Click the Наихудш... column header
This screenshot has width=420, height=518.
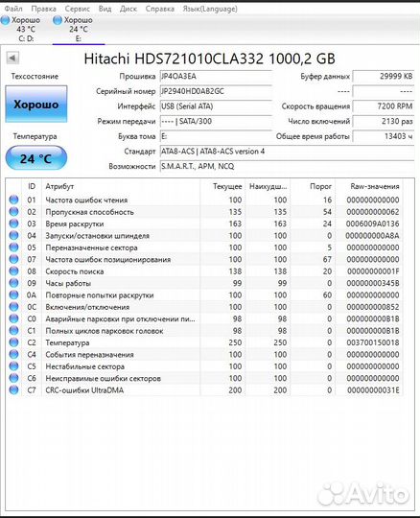pos(268,186)
